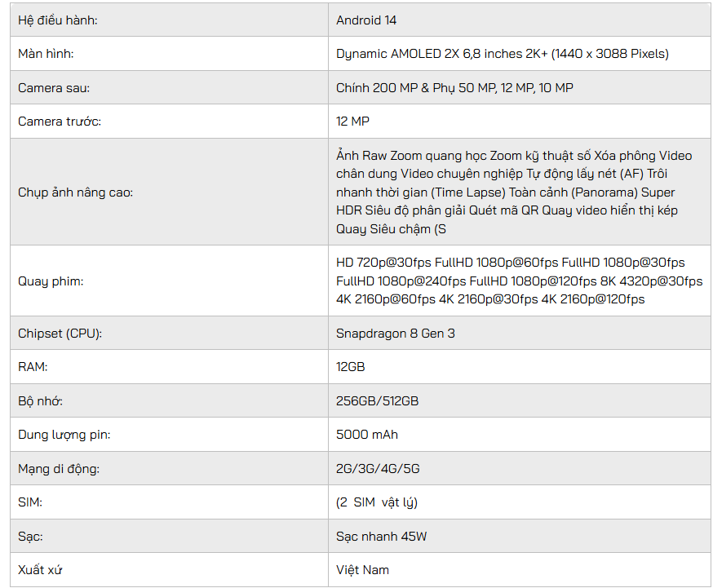Select the "Màn hình:" row label
Viewport: 713px width, 588px height.
[x=46, y=54]
